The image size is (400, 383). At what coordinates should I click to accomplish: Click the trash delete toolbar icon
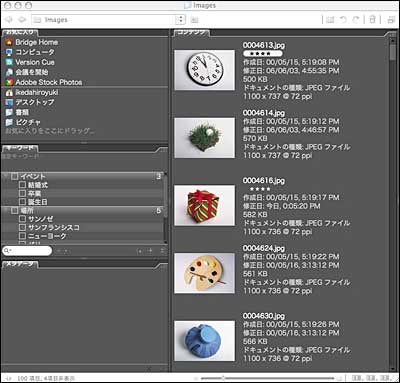coord(372,20)
